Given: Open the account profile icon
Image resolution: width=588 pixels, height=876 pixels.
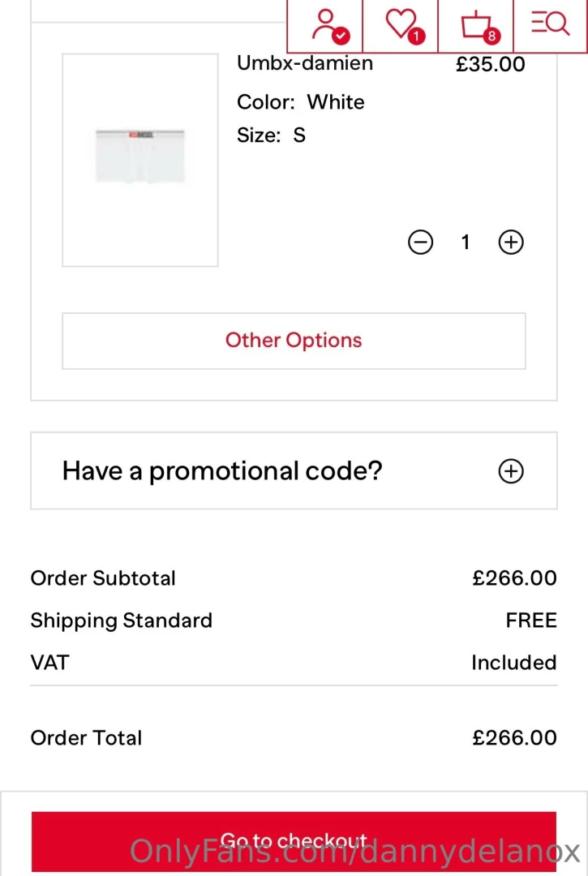Looking at the screenshot, I should [326, 25].
